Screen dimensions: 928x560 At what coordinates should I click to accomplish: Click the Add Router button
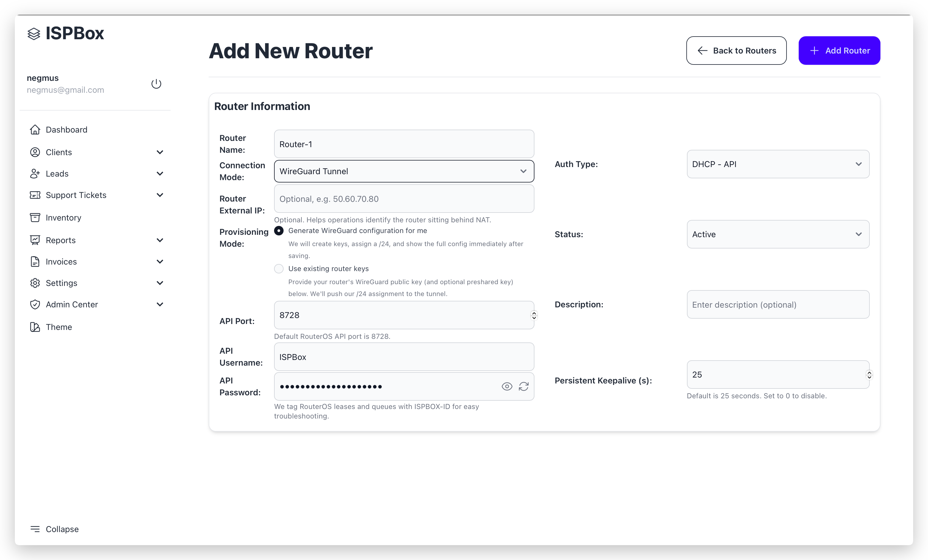point(839,51)
